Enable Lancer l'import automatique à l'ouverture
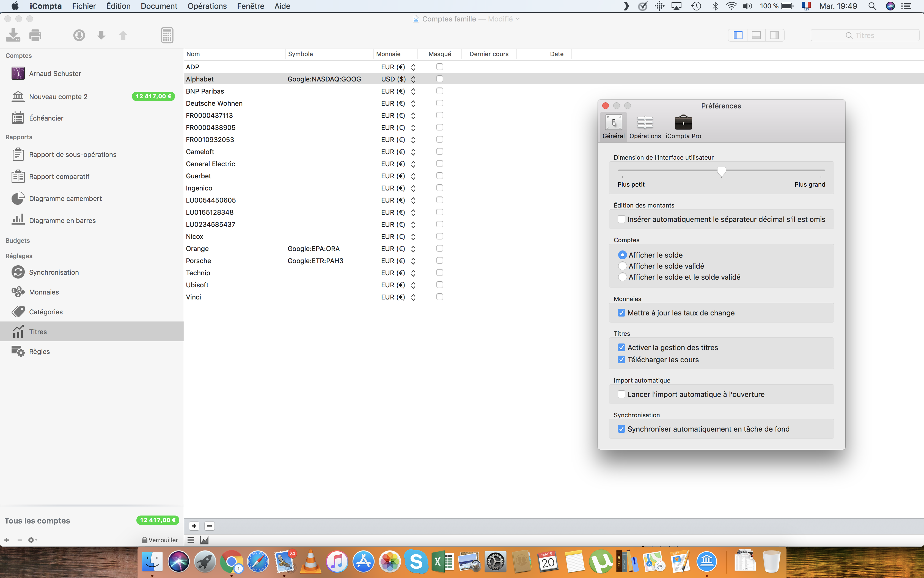Screen dimensions: 924x578 (x=621, y=394)
